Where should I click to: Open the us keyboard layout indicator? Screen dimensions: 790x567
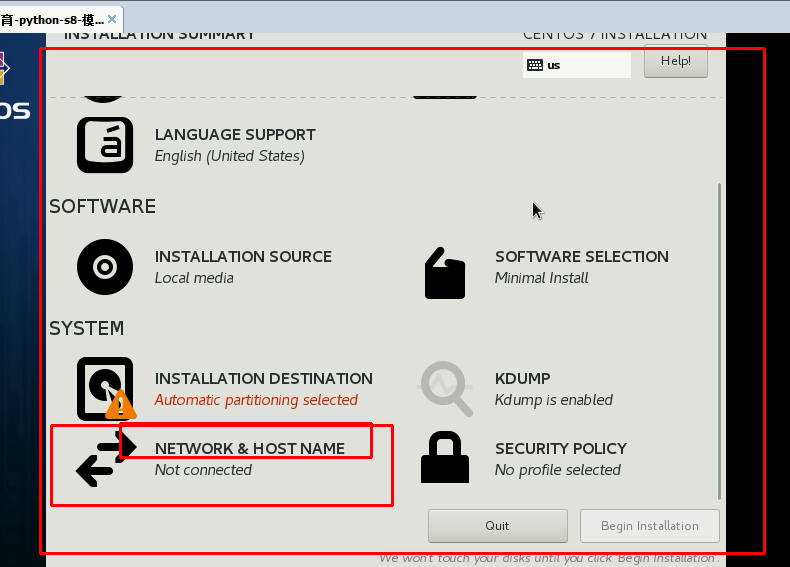pyautogui.click(x=576, y=65)
